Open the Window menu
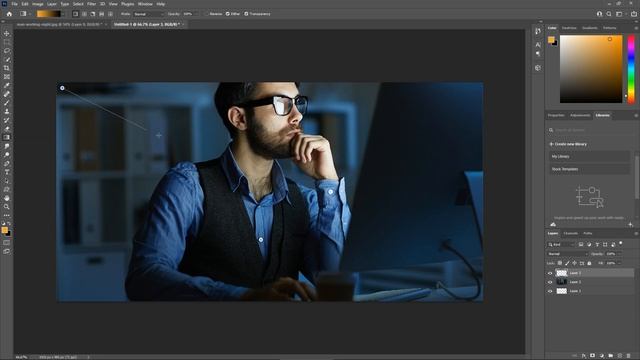 tap(145, 4)
